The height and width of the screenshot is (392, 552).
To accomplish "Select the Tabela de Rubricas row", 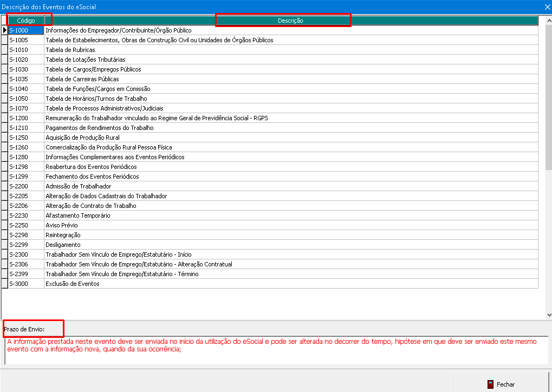I will [x=70, y=50].
